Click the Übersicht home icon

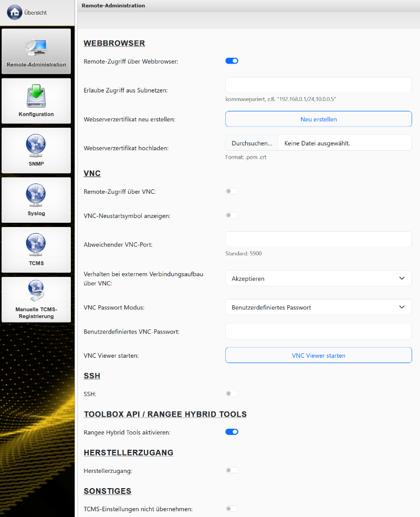click(14, 13)
